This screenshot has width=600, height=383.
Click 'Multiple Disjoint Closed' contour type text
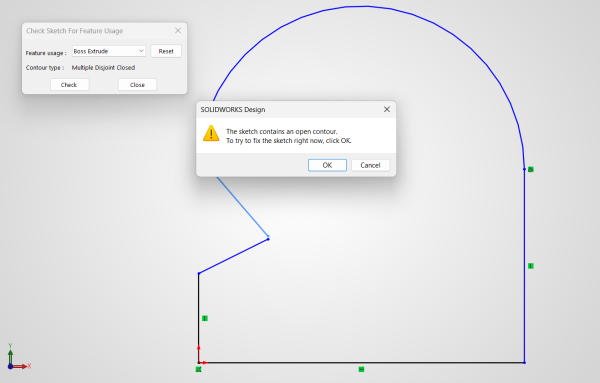pos(103,68)
